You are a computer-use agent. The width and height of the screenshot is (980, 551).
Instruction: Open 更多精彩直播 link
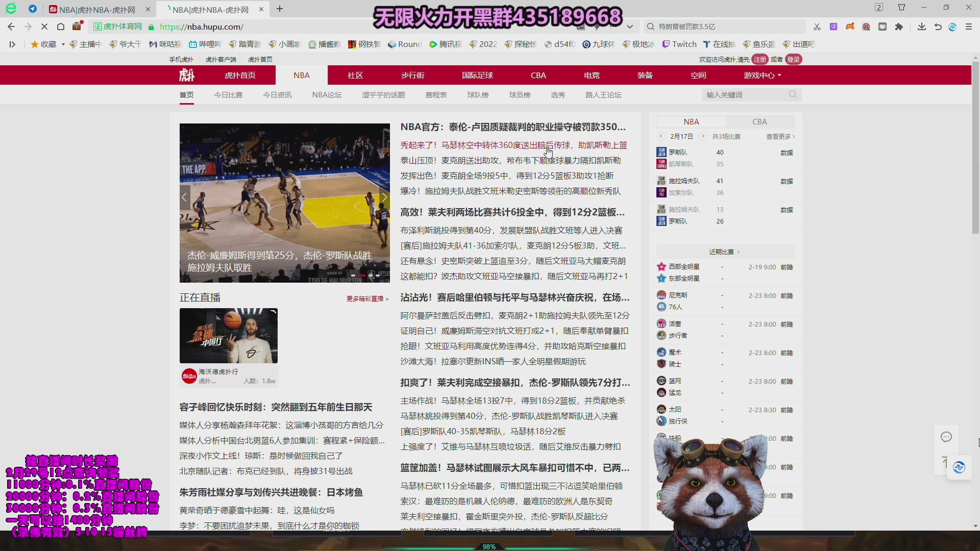click(367, 298)
